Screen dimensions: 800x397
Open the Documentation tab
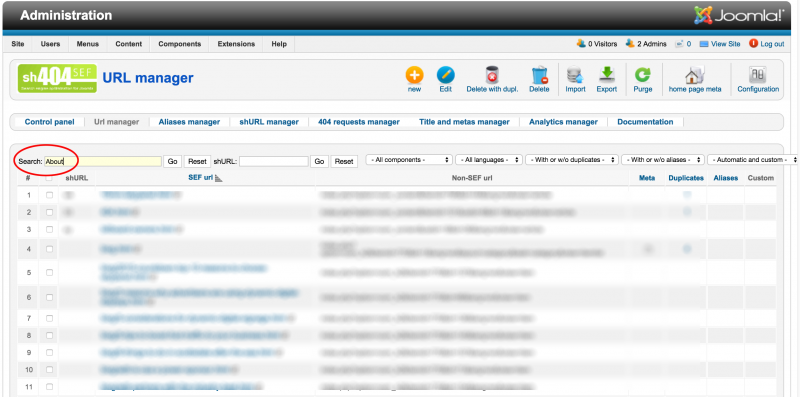coord(645,122)
